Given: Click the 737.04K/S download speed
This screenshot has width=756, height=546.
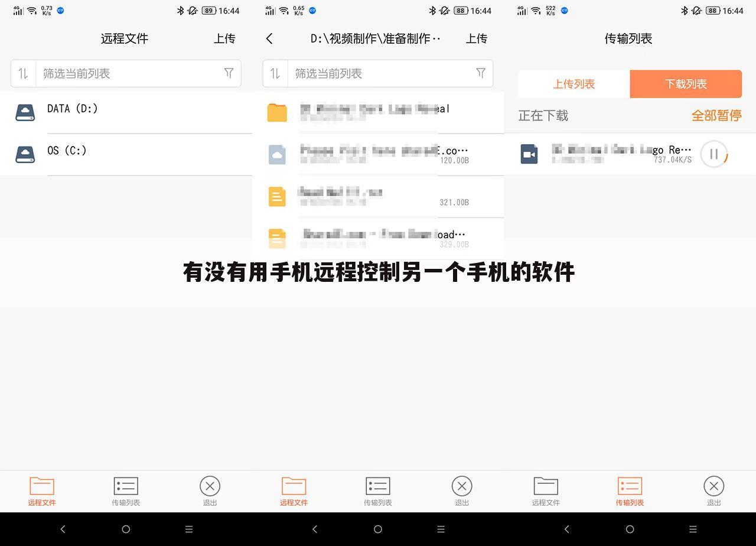Looking at the screenshot, I should pos(672,160).
